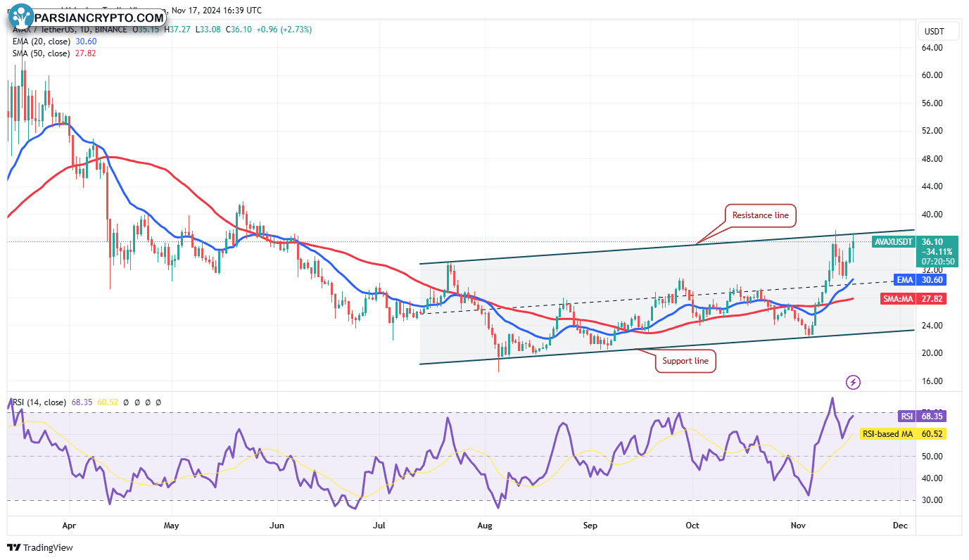This screenshot has height=560, width=969.
Task: Click the 1D, BINANCE chart title text
Action: click(x=103, y=30)
